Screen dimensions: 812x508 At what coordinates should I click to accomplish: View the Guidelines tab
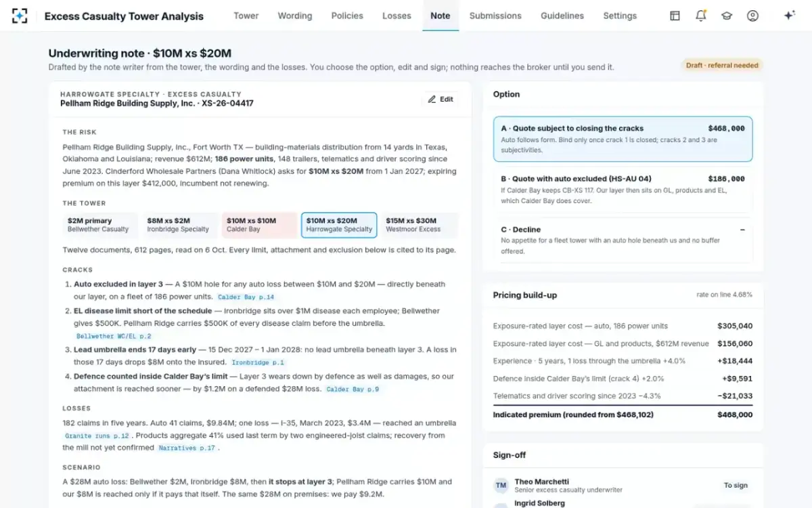coord(562,16)
